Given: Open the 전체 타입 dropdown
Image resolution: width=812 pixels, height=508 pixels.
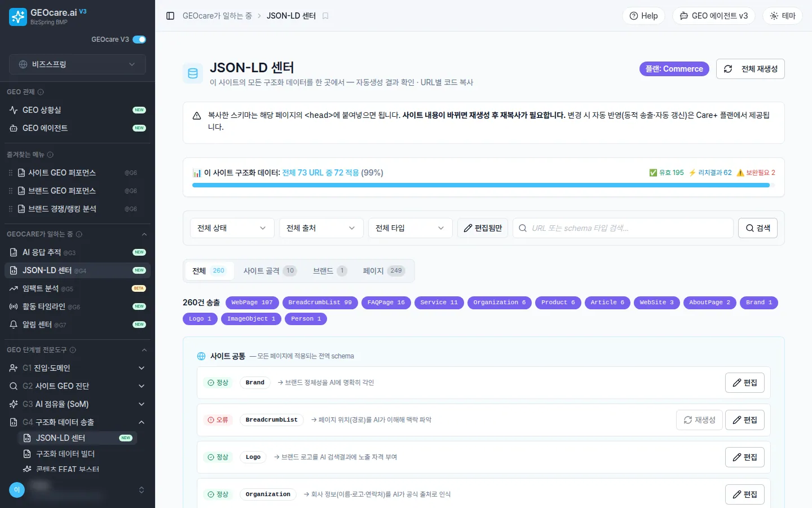Looking at the screenshot, I should [x=410, y=228].
